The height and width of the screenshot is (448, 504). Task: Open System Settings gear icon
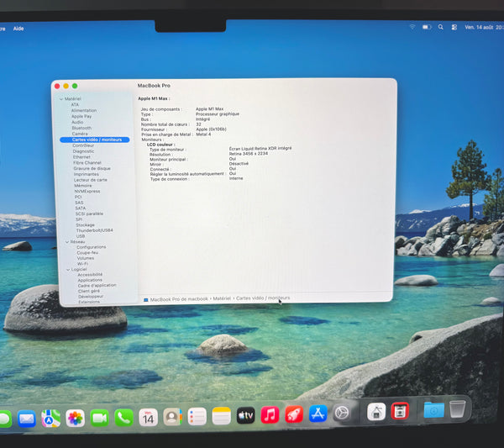pyautogui.click(x=342, y=413)
